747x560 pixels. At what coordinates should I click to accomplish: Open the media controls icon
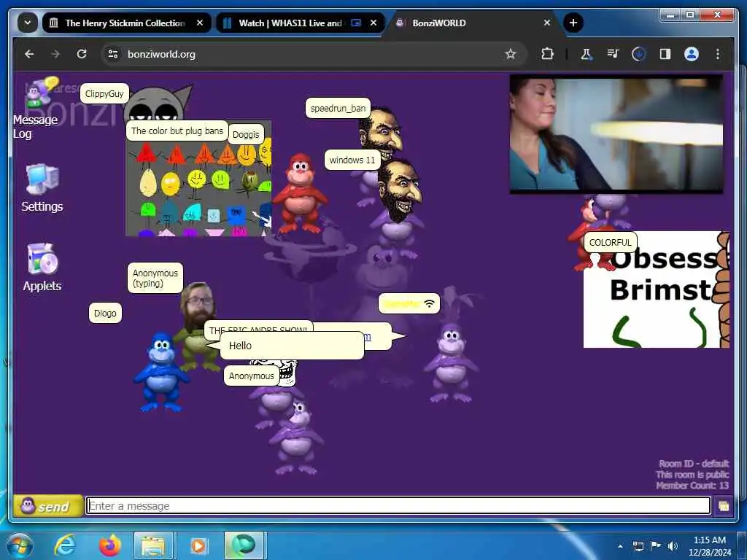[x=613, y=54]
